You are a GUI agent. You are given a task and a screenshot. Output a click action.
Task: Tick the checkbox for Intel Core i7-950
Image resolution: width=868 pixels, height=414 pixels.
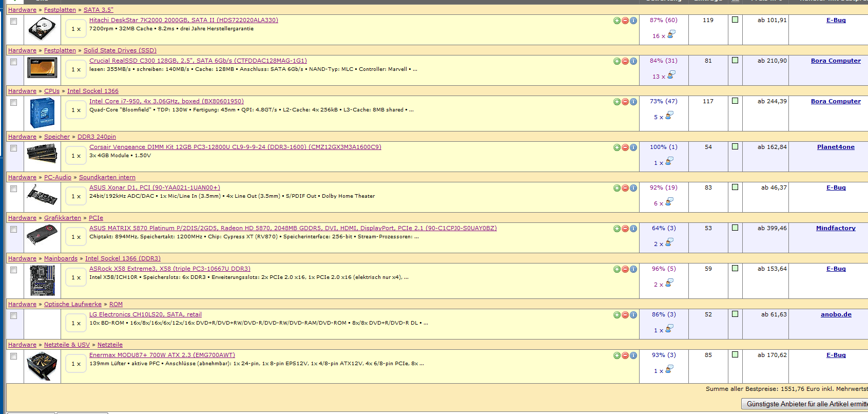click(x=14, y=102)
